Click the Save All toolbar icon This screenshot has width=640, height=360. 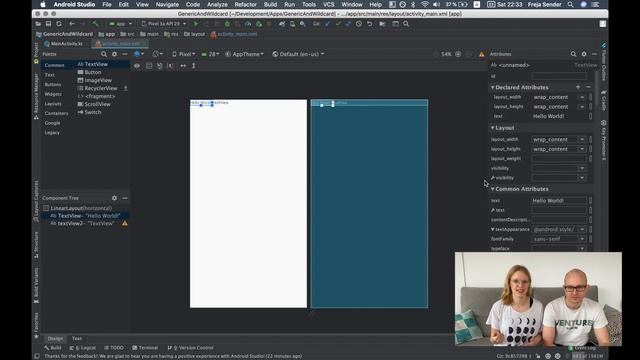tap(48, 24)
